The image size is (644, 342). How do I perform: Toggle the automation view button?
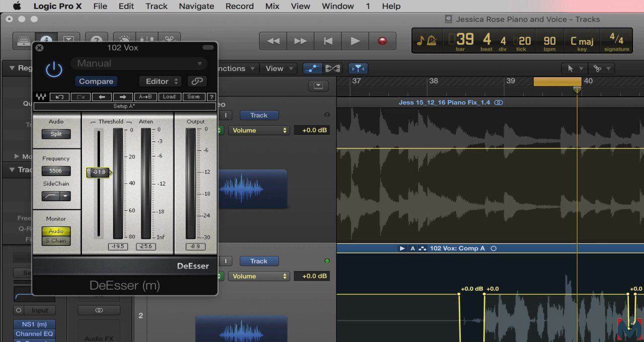(312, 68)
